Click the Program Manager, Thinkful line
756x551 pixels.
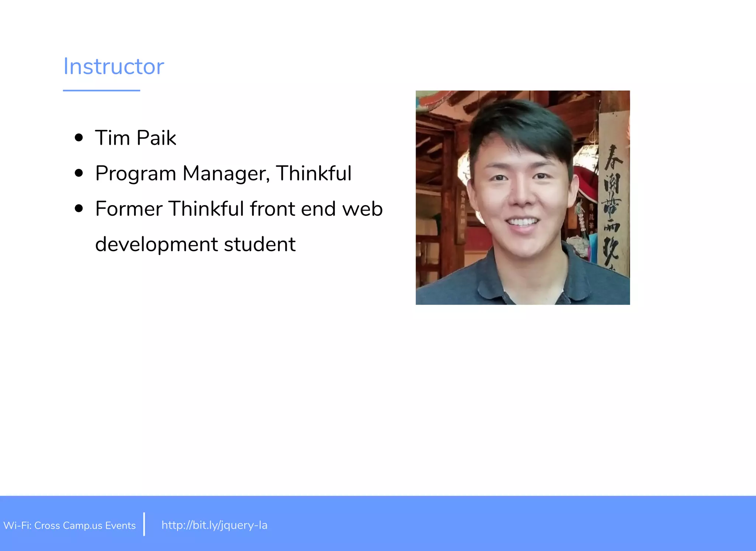point(223,173)
